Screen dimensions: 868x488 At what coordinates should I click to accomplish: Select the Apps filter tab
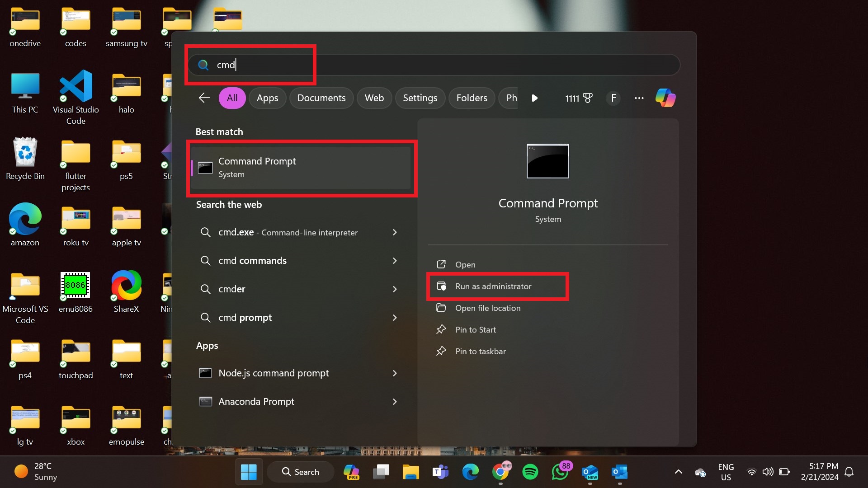pos(267,98)
